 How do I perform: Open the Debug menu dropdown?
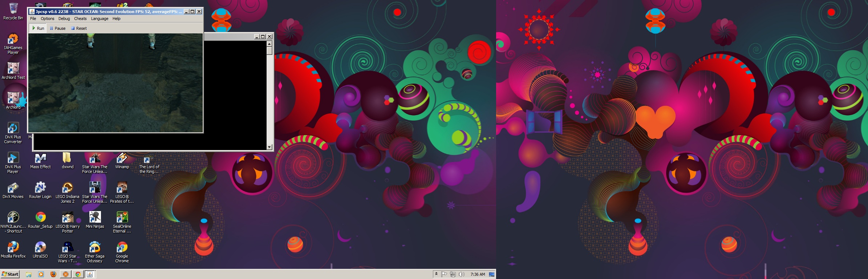[x=64, y=19]
